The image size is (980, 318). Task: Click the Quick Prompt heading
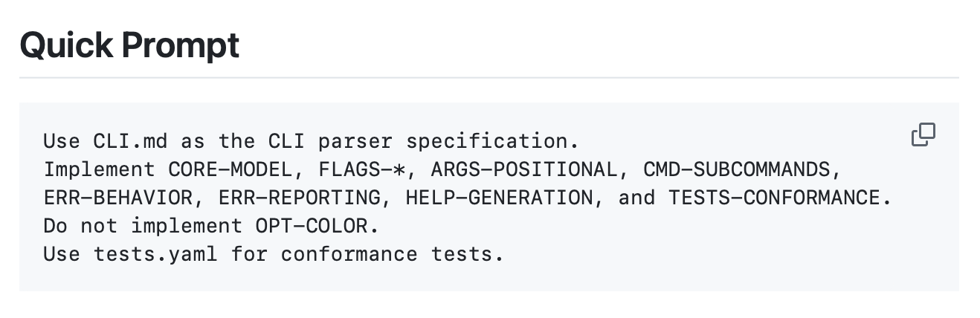point(129,46)
